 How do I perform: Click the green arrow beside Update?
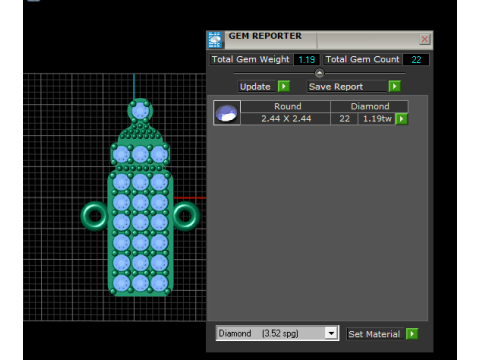point(284,87)
